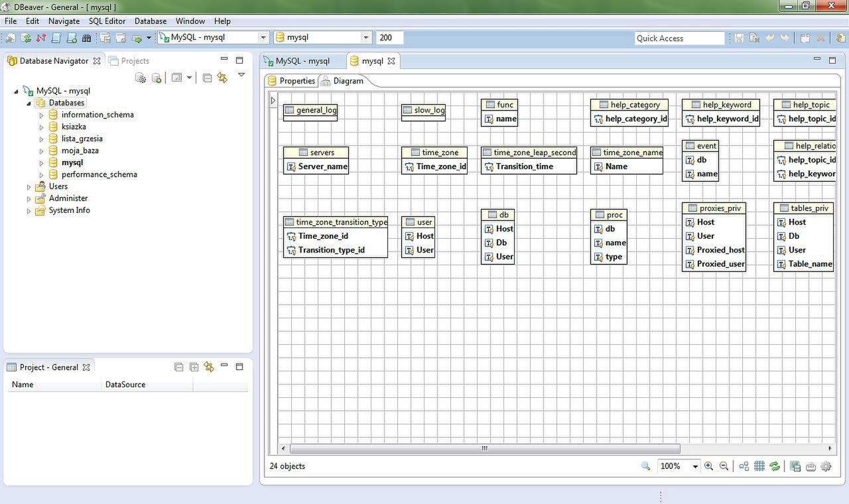
Task: Click the result limit field showing 200
Action: pyautogui.click(x=389, y=38)
